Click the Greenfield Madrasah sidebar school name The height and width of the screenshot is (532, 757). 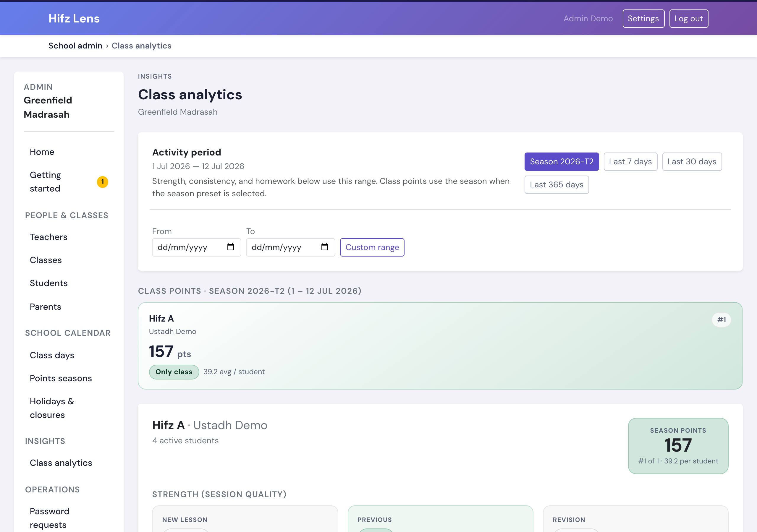coord(48,108)
